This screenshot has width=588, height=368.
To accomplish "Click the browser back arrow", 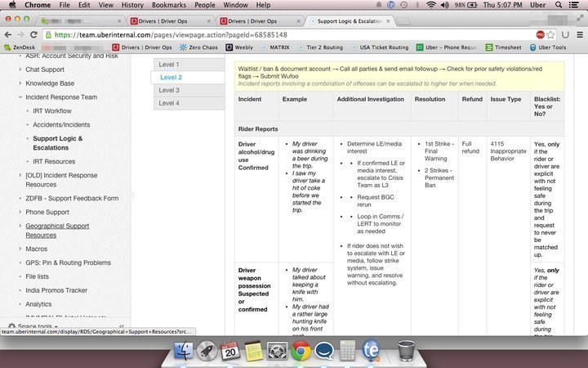I will (11, 35).
